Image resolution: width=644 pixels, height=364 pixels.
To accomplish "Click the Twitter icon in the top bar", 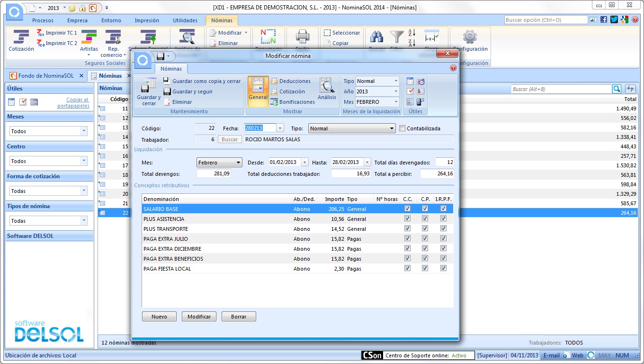I will [614, 19].
